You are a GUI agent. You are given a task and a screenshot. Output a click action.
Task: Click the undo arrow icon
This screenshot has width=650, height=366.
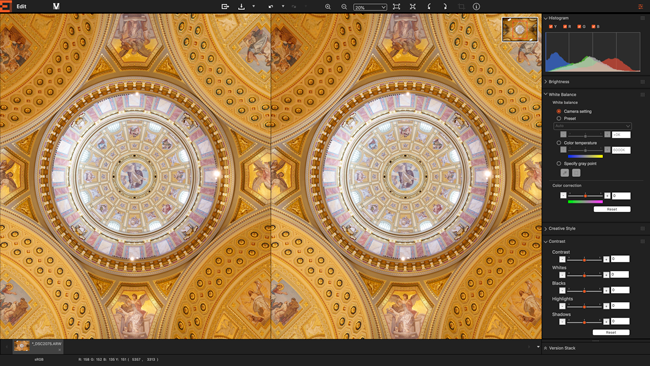[271, 7]
